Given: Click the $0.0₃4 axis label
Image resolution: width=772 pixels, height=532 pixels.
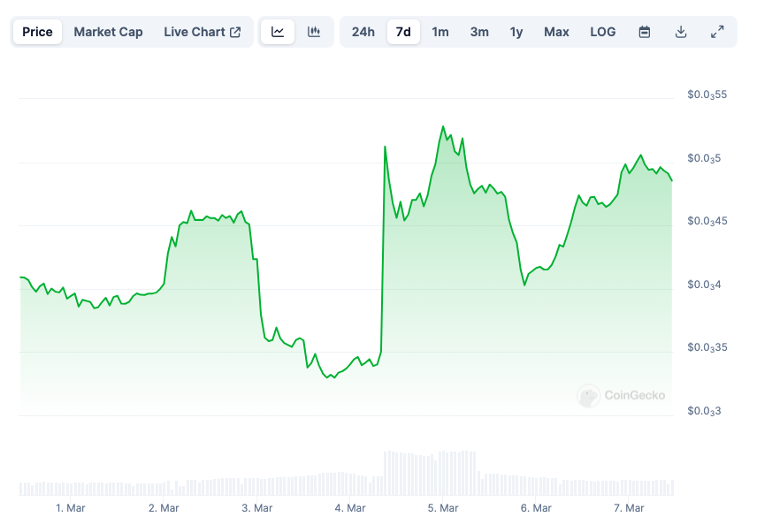Looking at the screenshot, I should (704, 285).
